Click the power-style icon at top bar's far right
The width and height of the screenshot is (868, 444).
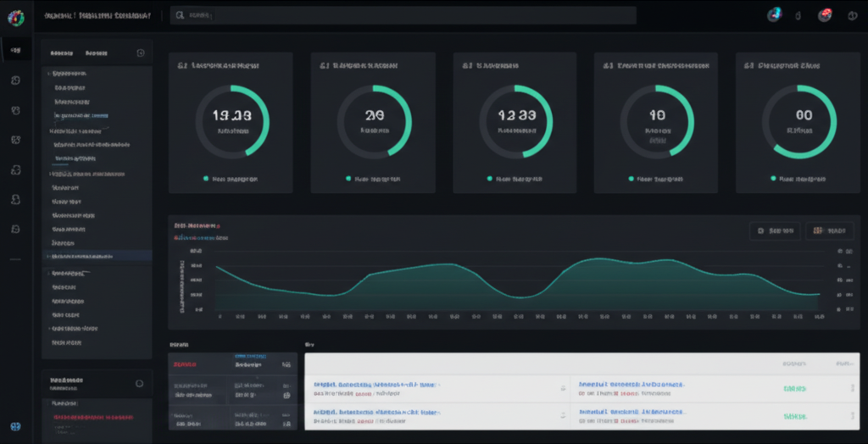point(853,16)
